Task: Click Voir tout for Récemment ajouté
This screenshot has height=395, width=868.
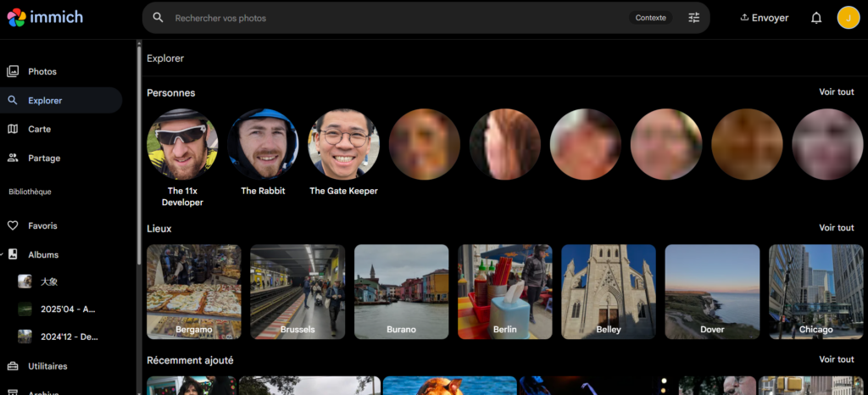Action: coord(837,359)
